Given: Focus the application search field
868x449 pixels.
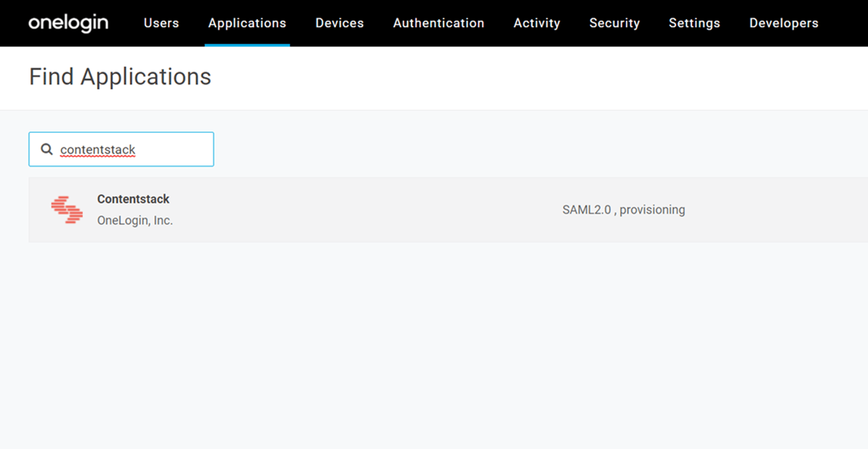Looking at the screenshot, I should coord(121,149).
